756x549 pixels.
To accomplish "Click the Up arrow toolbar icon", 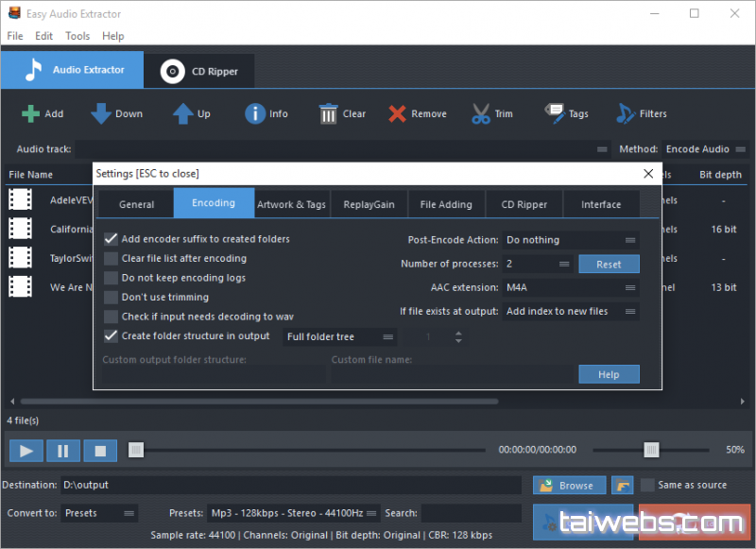I will coord(182,114).
